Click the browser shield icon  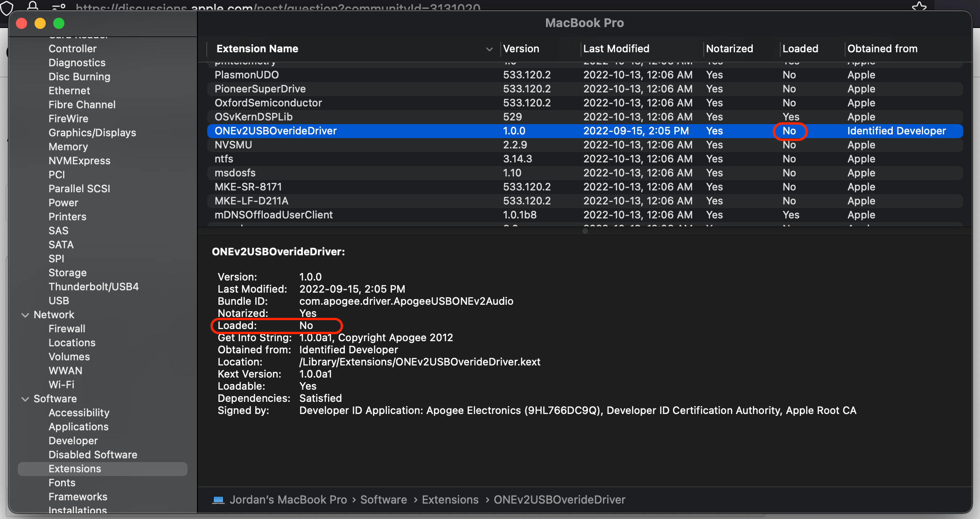(x=7, y=7)
